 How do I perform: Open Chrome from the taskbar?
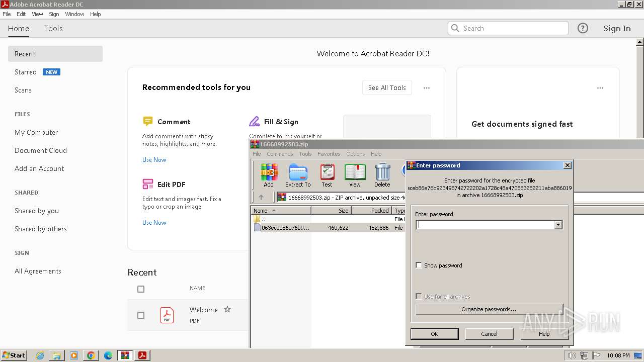click(91, 355)
